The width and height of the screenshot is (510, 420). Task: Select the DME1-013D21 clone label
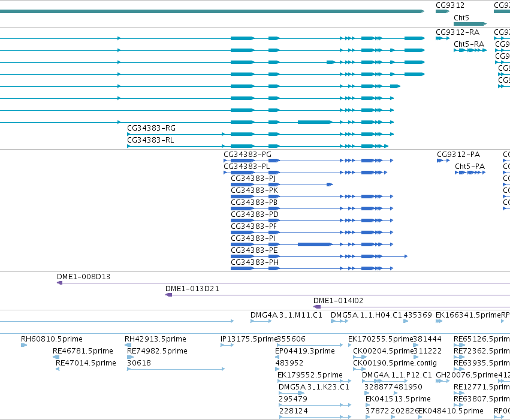tap(192, 289)
